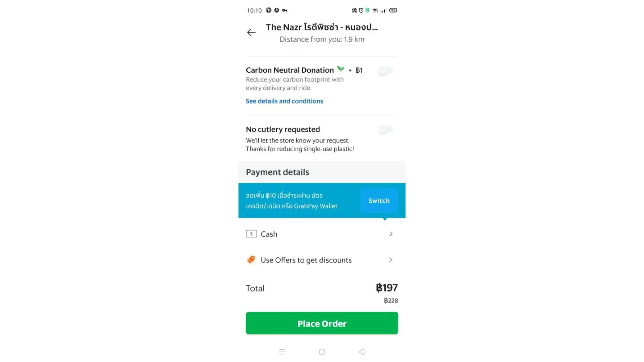Open See details and conditions link
This screenshot has height=362, width=644.
pos(284,101)
